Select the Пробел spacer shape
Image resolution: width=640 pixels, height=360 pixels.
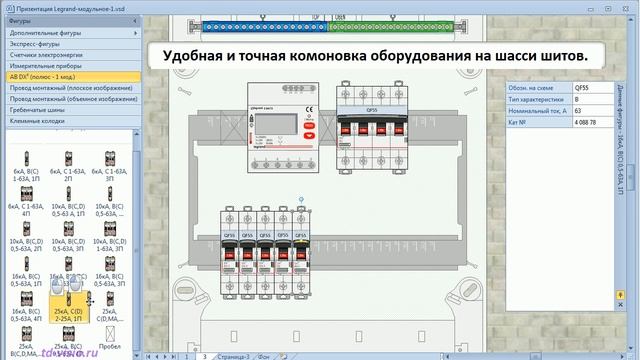point(110,338)
